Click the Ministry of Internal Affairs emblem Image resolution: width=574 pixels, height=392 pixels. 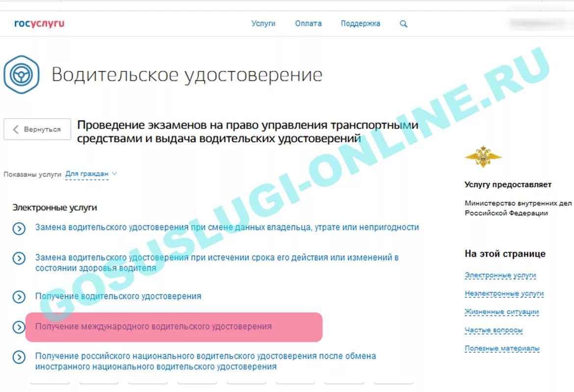[x=482, y=156]
